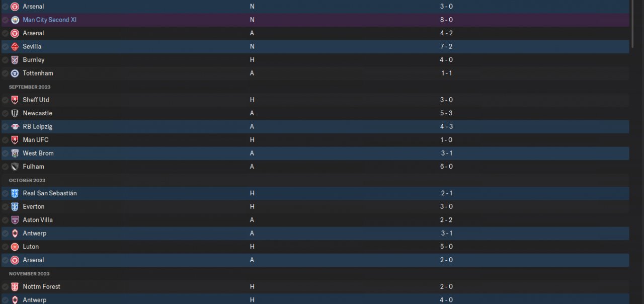
Task: Select the 5 - 0 score against Luton
Action: click(447, 247)
